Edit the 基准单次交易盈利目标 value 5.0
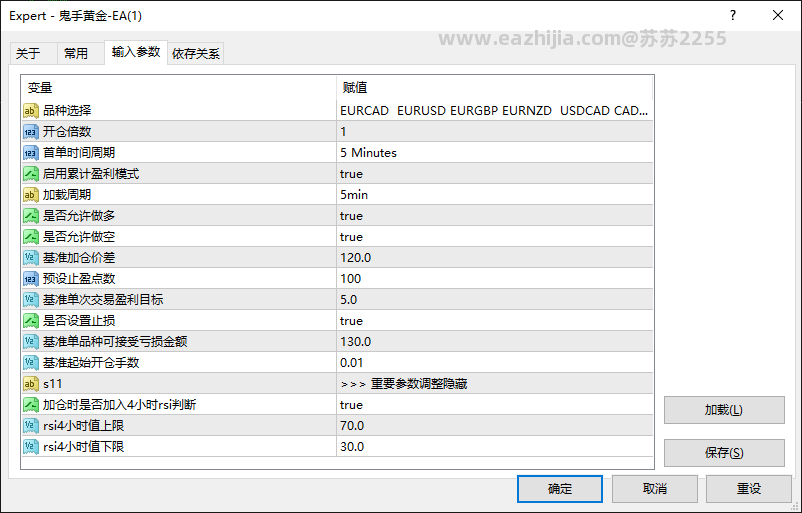The width and height of the screenshot is (802, 513). click(495, 300)
